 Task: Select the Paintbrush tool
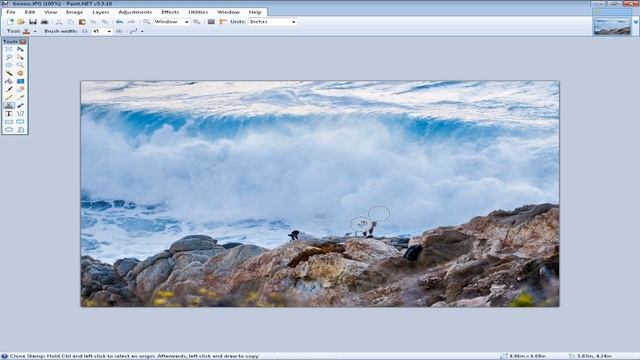(x=9, y=89)
